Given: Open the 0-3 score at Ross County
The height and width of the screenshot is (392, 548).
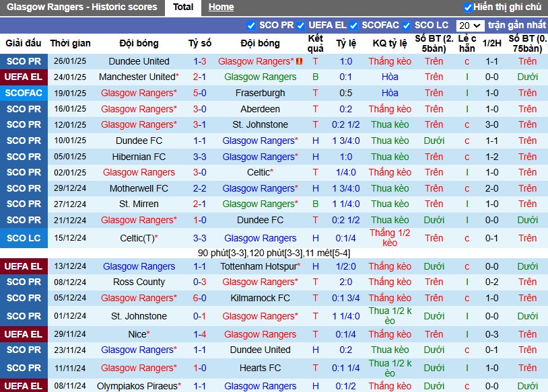Looking at the screenshot, I should [x=199, y=282].
